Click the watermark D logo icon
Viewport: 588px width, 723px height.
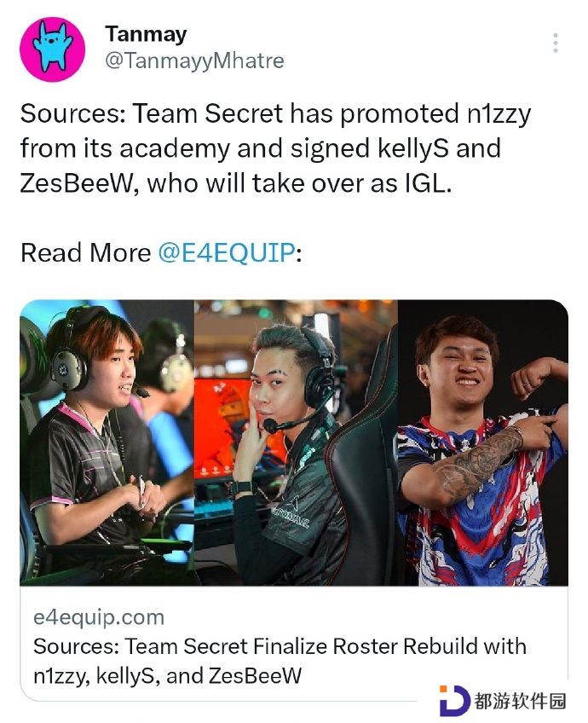tap(454, 701)
